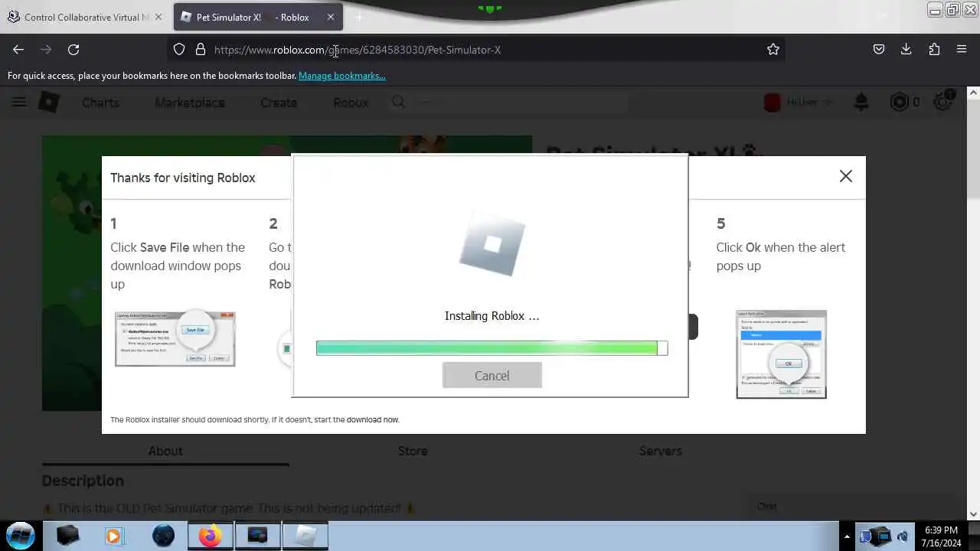Switch to the Servers tab
The width and height of the screenshot is (980, 551).
point(660,451)
